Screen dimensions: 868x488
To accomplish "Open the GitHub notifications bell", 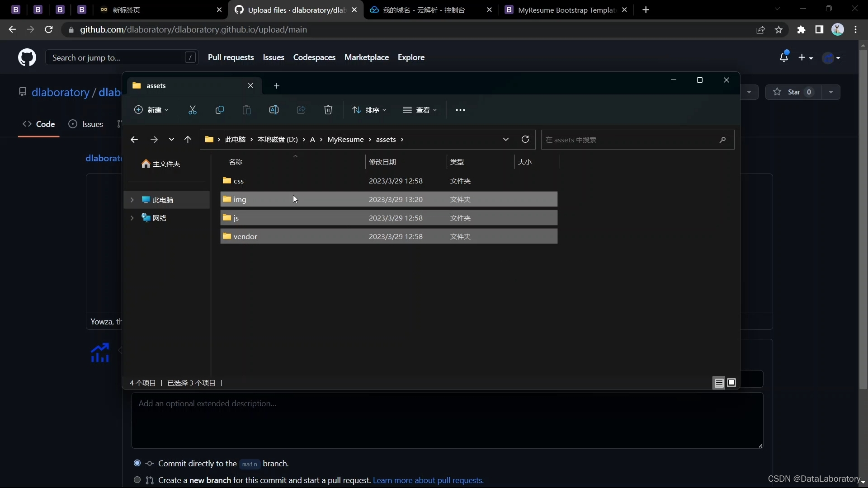I will [784, 57].
